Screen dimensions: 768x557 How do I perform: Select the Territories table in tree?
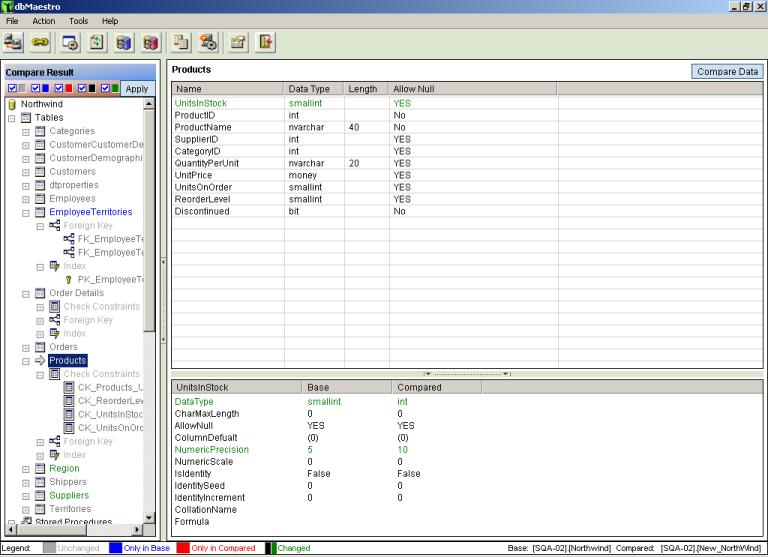point(70,509)
